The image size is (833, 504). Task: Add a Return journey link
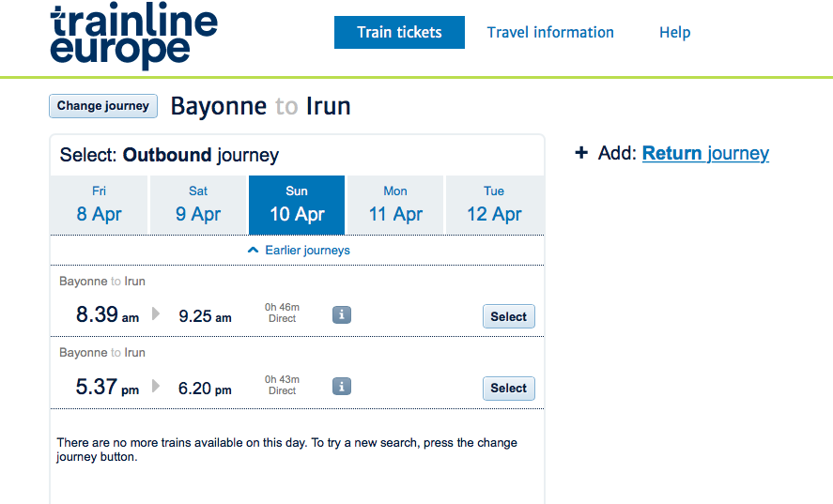point(705,154)
